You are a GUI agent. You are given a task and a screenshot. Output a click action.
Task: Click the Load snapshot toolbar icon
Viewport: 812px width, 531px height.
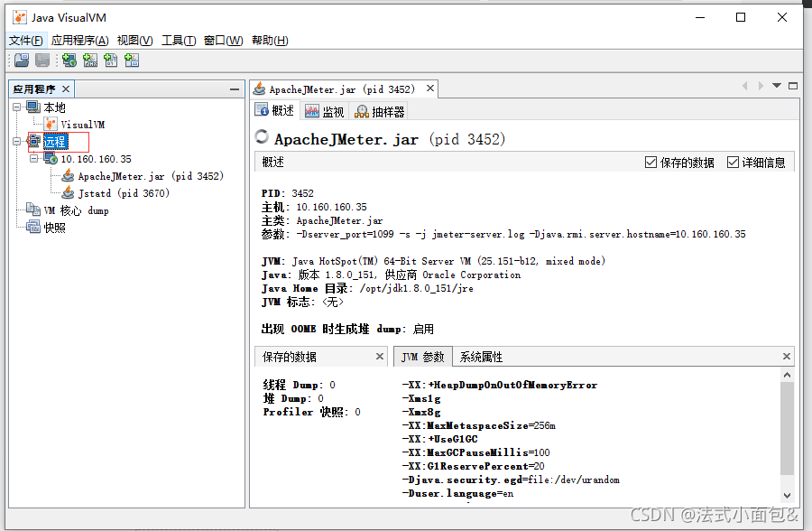[x=21, y=60]
